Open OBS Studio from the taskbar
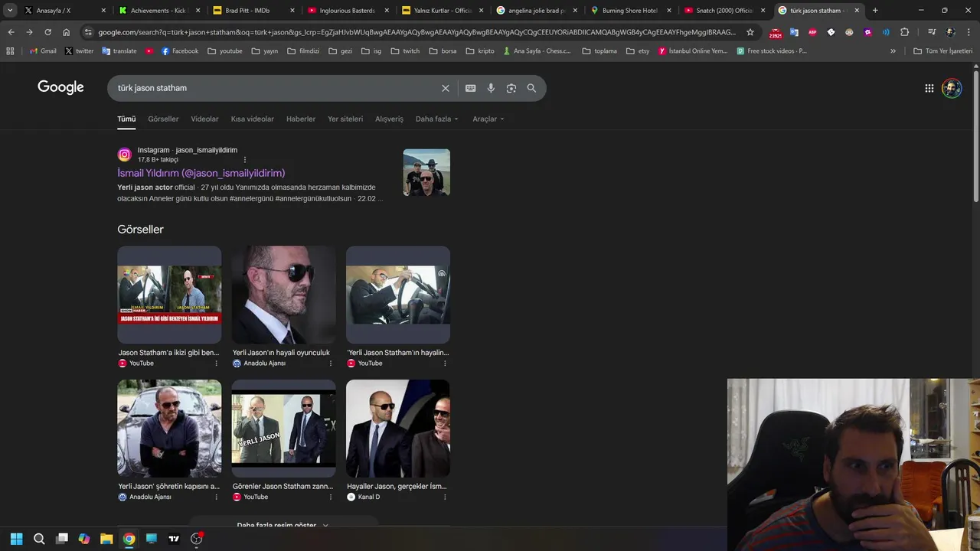The width and height of the screenshot is (980, 551). (x=196, y=539)
